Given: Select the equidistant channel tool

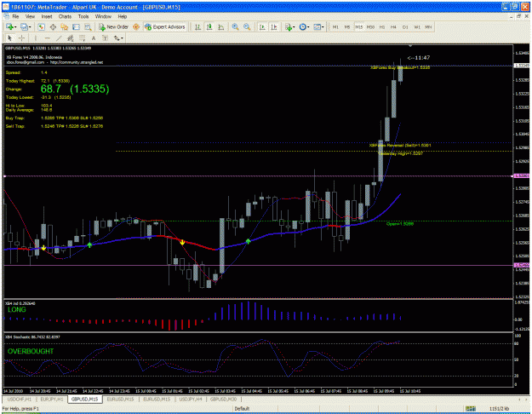Looking at the screenshot, I should tap(71, 38).
